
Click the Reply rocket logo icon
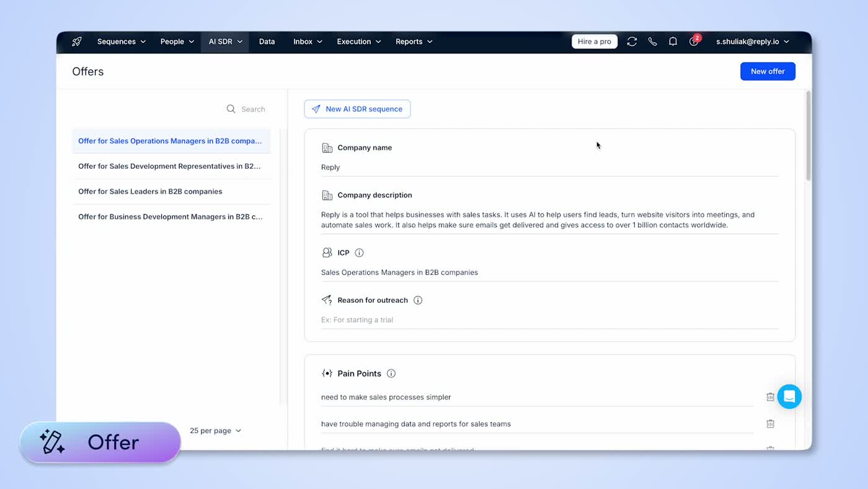click(x=77, y=42)
